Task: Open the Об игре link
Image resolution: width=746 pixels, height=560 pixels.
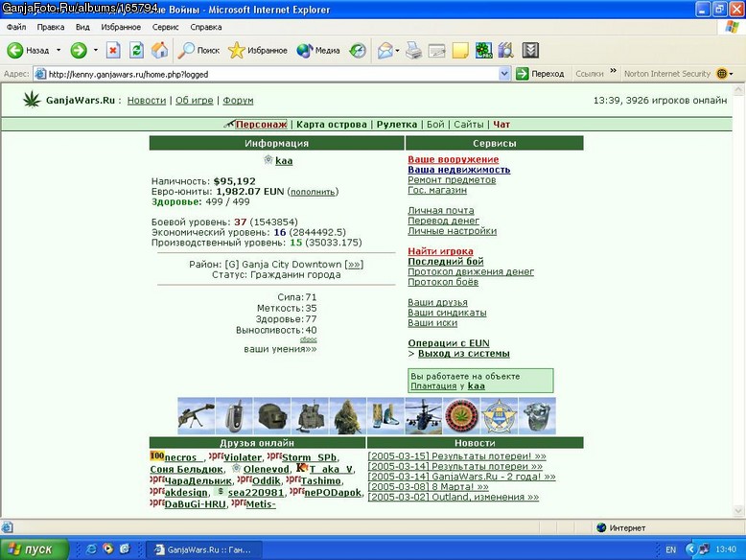Action: [x=194, y=101]
